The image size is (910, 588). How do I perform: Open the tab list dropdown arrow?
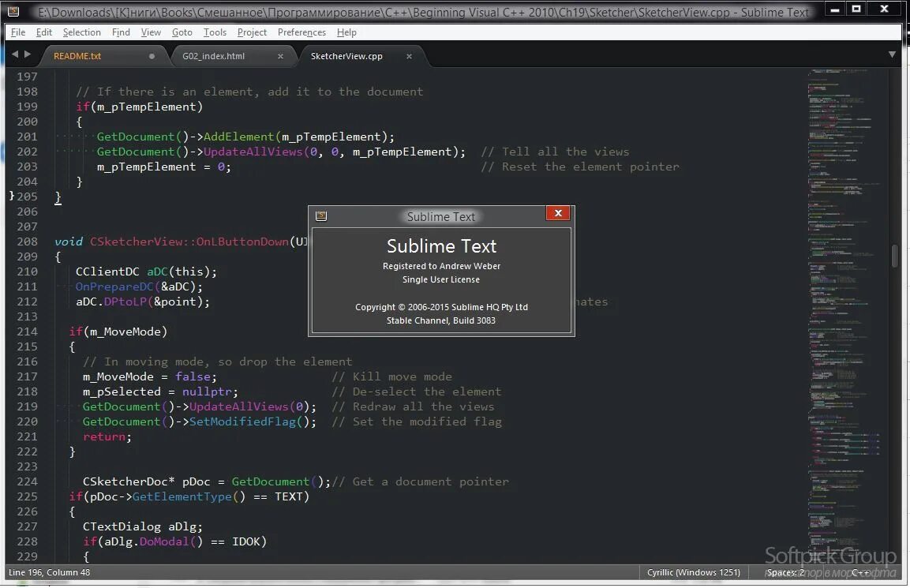tap(892, 54)
